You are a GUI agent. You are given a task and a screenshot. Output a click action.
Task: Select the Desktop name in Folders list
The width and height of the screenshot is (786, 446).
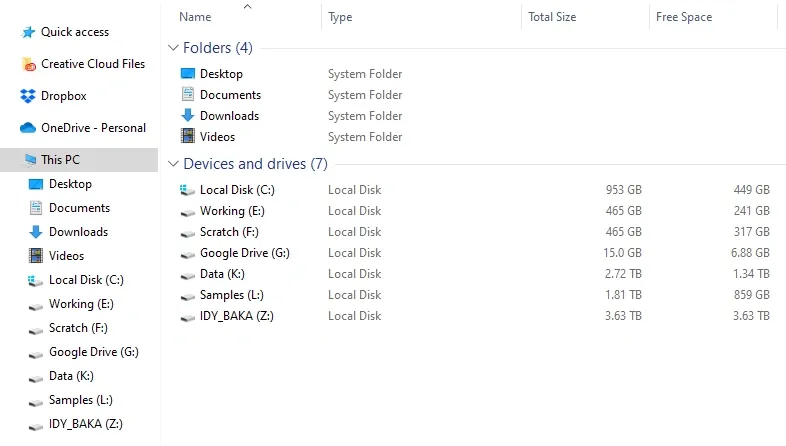pos(221,74)
